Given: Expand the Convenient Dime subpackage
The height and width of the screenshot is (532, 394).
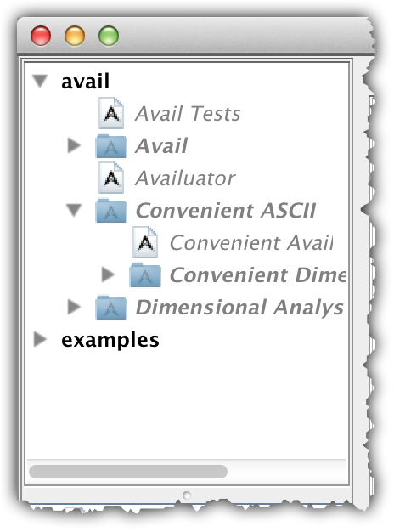Looking at the screenshot, I should click(108, 274).
